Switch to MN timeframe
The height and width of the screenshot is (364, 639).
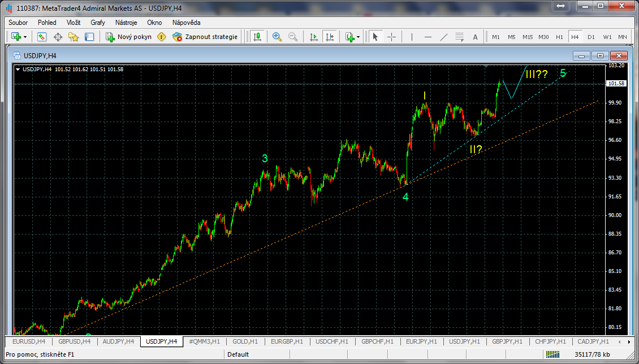(x=623, y=37)
